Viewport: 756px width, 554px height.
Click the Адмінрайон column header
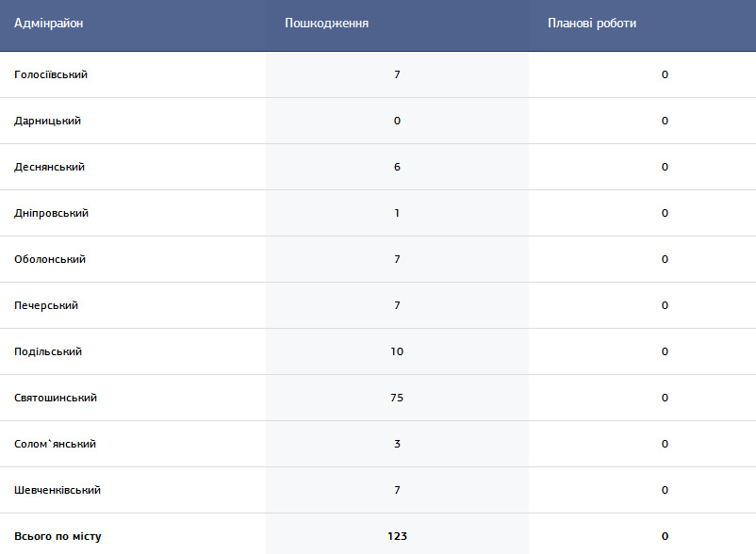tap(48, 24)
